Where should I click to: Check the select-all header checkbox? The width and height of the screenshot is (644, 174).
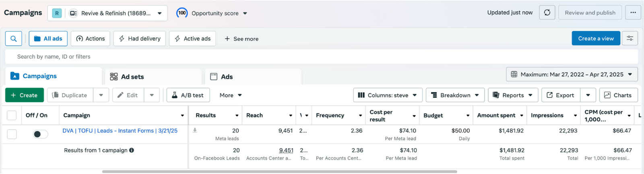pos(12,115)
